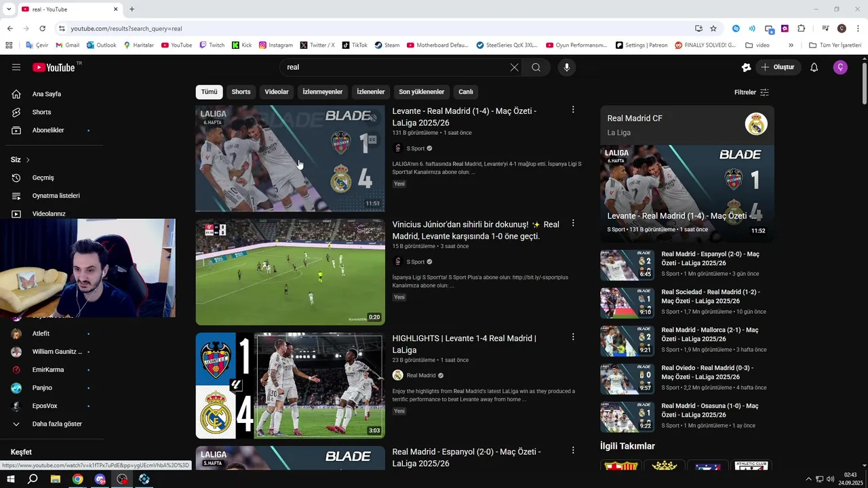Open the Chrome apps grid in bookmarks bar
Viewport: 868px width, 488px height.
pyautogui.click(x=9, y=45)
